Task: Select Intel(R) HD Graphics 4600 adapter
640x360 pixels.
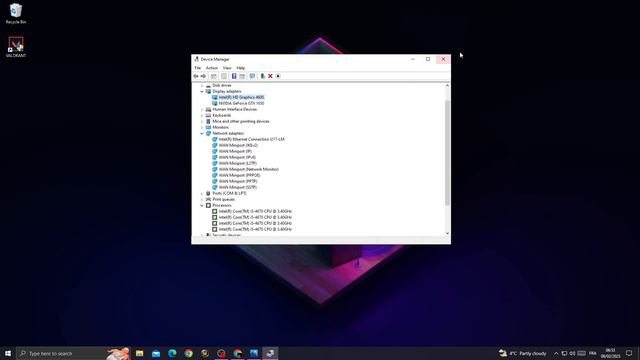Action: [x=241, y=98]
